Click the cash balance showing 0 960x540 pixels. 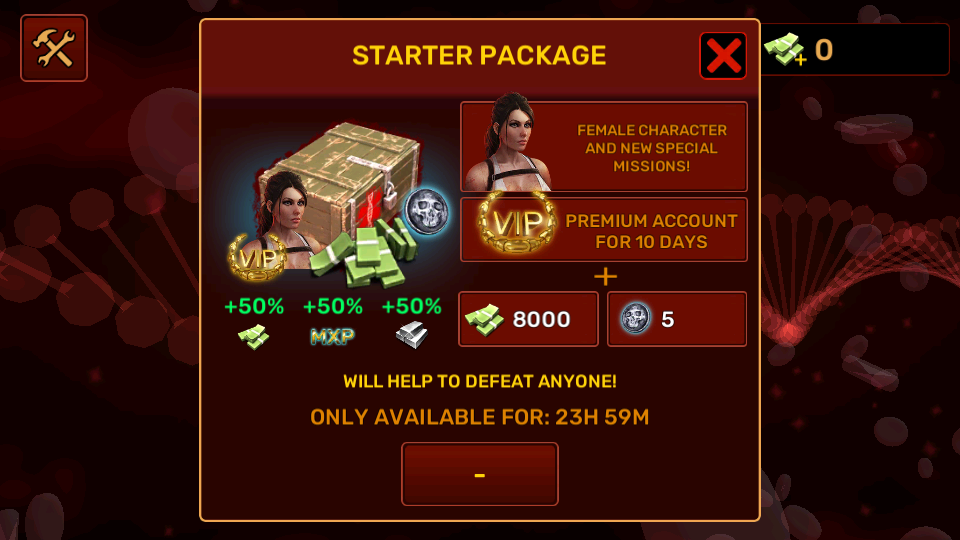pyautogui.click(x=824, y=50)
